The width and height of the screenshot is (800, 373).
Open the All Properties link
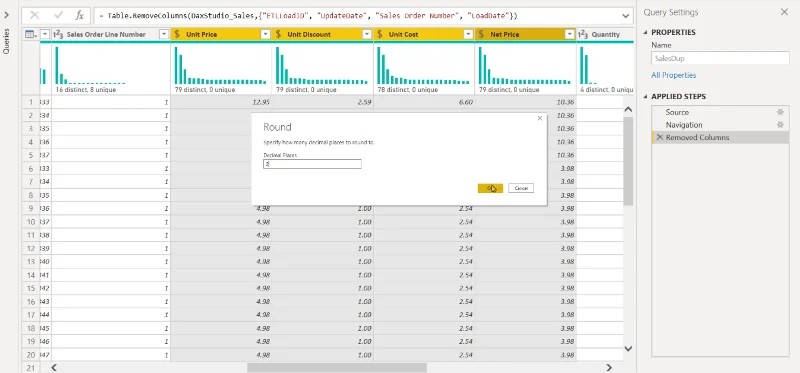point(673,75)
